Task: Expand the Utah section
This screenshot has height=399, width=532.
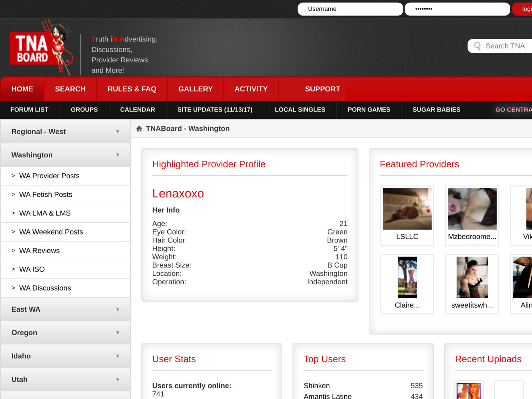Action: (65, 379)
